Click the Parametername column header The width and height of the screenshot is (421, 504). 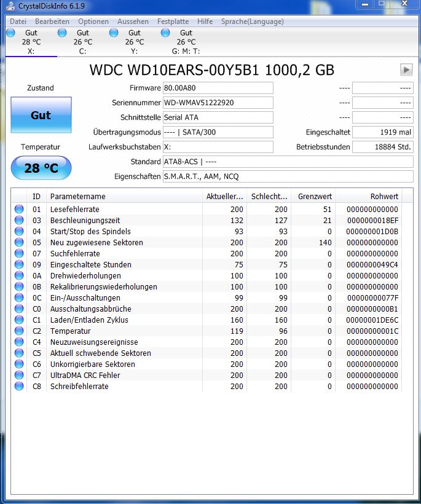tap(124, 197)
